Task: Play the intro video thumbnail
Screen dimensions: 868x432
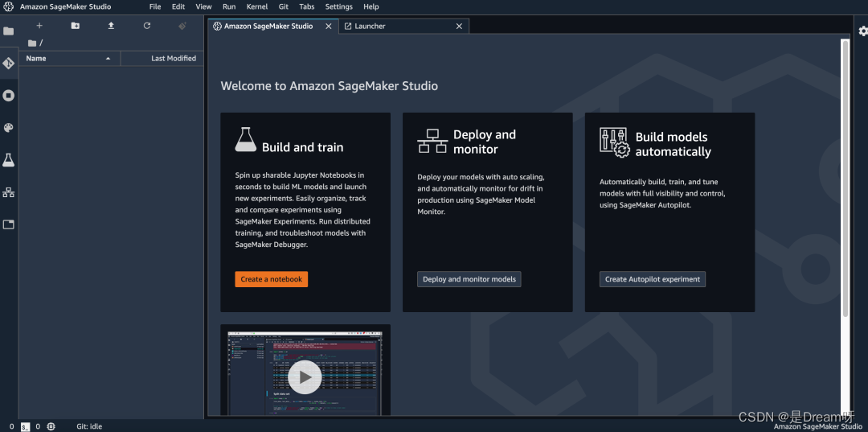Action: pos(305,377)
